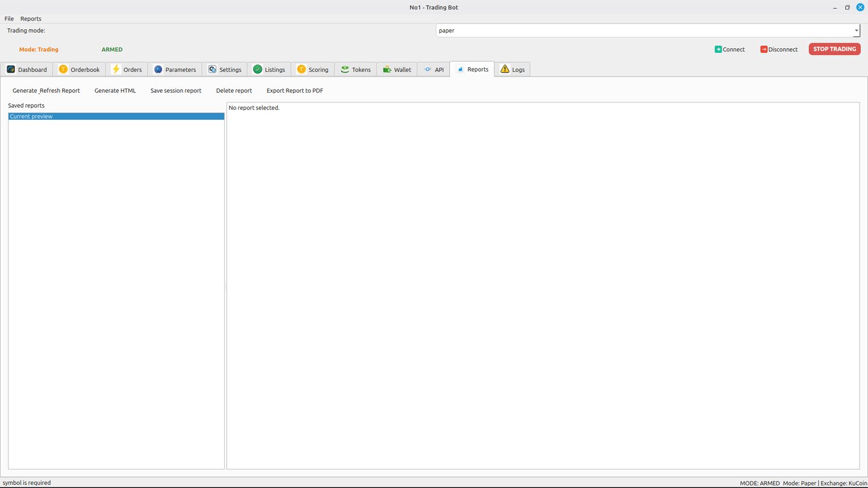Click the Scoring coin icon
Viewport: 868px width, 488px height.
coord(301,69)
